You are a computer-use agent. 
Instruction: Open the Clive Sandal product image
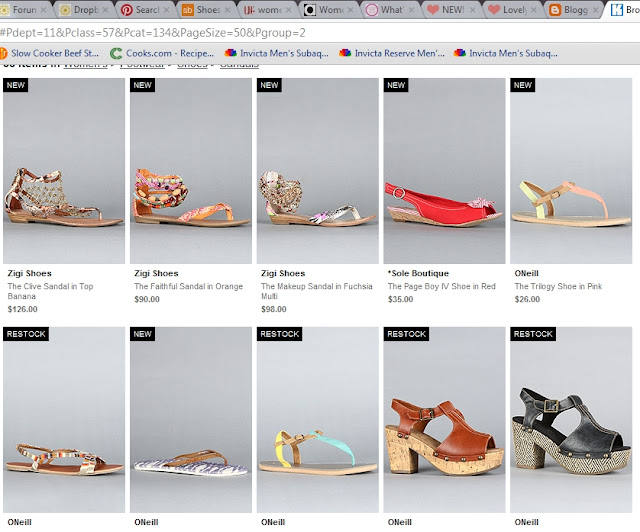click(x=64, y=171)
